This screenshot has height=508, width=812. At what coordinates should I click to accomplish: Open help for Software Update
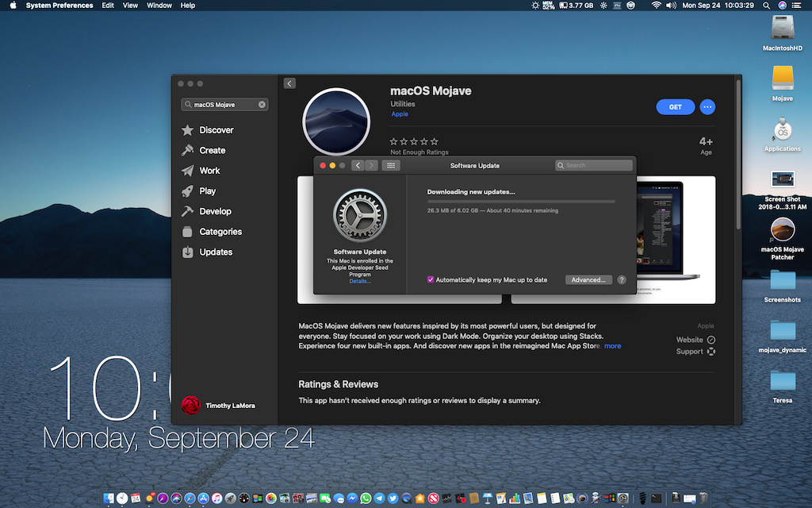point(622,280)
